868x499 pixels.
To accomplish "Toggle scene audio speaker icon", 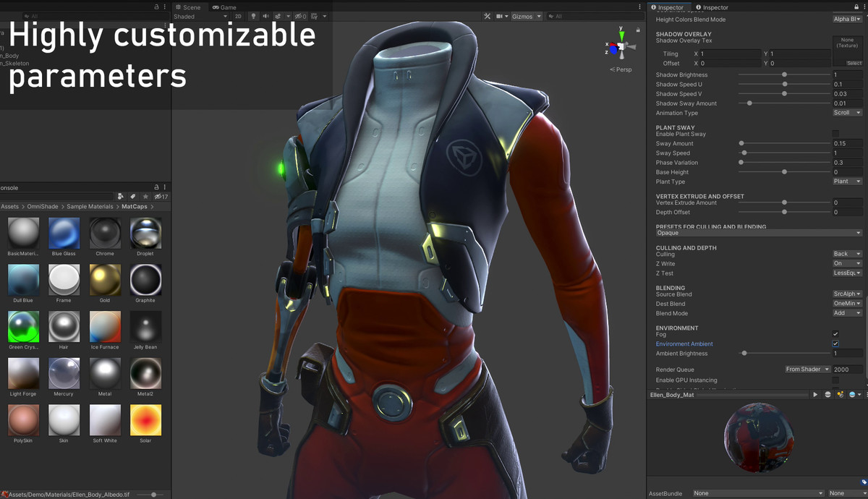I will [265, 16].
